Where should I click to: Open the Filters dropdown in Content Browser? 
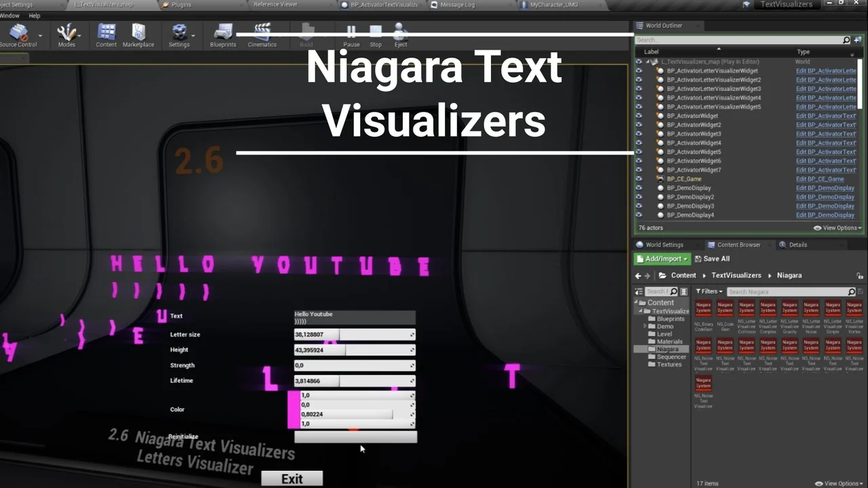709,291
